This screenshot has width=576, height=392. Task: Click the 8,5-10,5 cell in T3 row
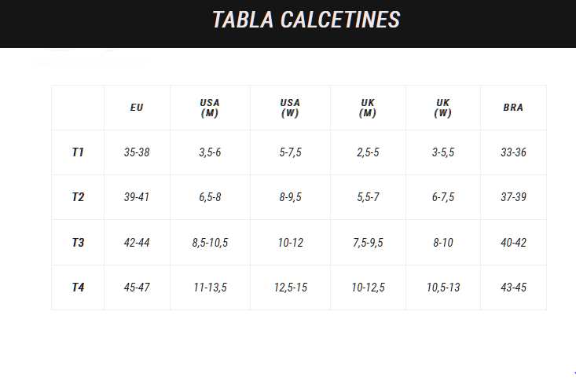[x=210, y=243]
